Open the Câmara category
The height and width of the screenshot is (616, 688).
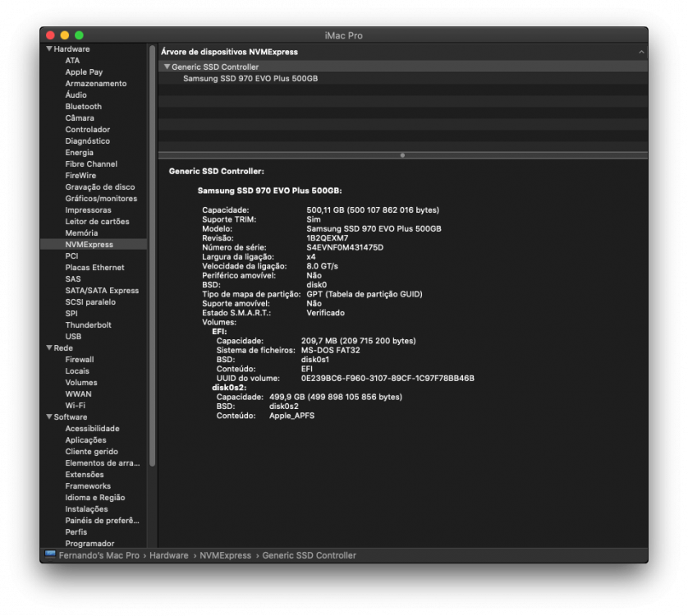coord(80,117)
